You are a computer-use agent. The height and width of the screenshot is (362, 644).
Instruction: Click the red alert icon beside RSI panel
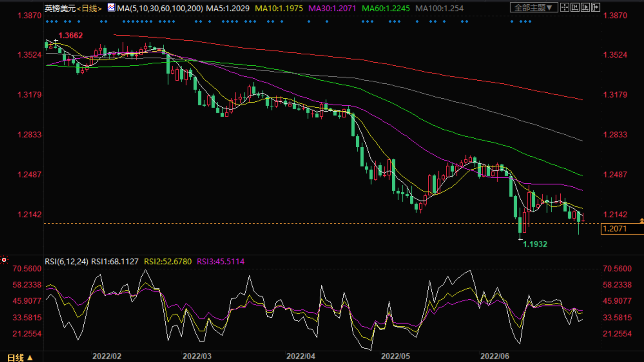coord(4,260)
